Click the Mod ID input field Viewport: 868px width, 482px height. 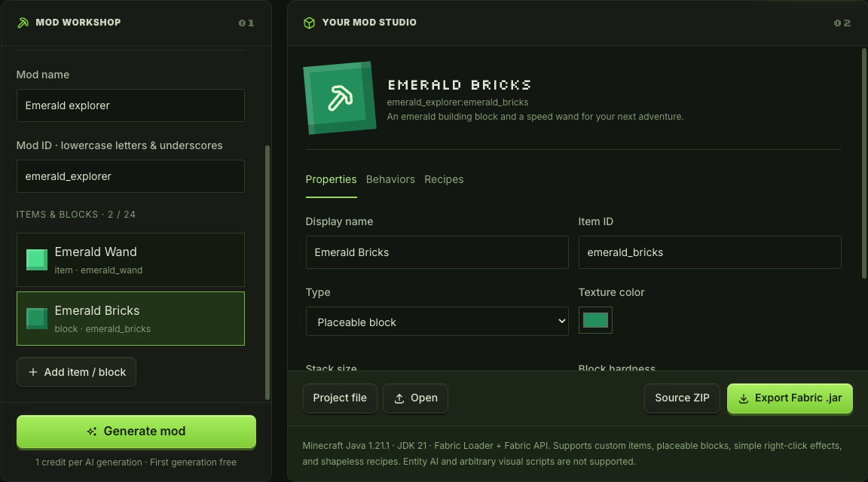[130, 176]
